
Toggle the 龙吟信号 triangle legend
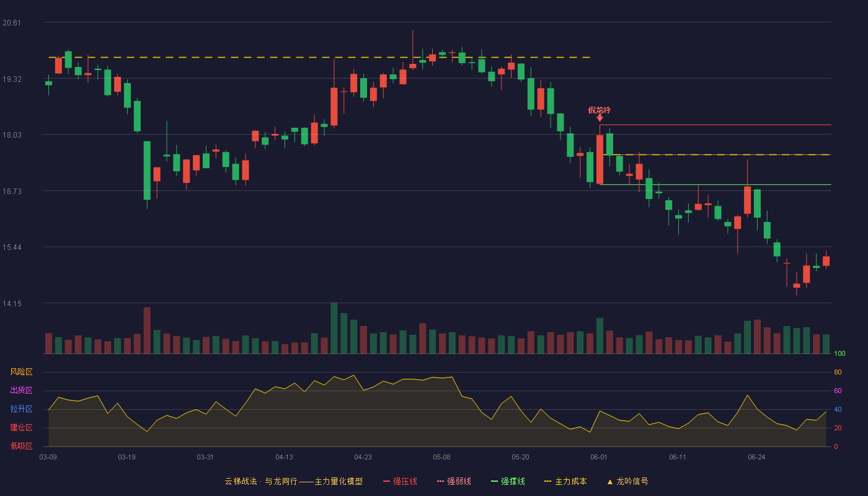click(627, 481)
